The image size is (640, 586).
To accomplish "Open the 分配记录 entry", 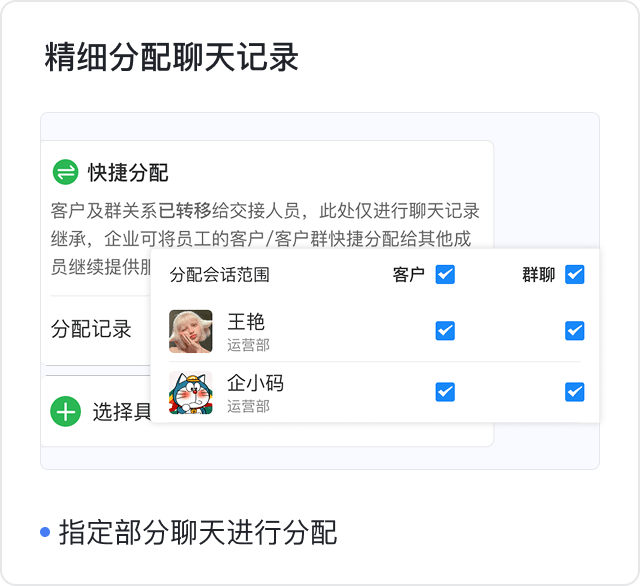I will tap(91, 329).
